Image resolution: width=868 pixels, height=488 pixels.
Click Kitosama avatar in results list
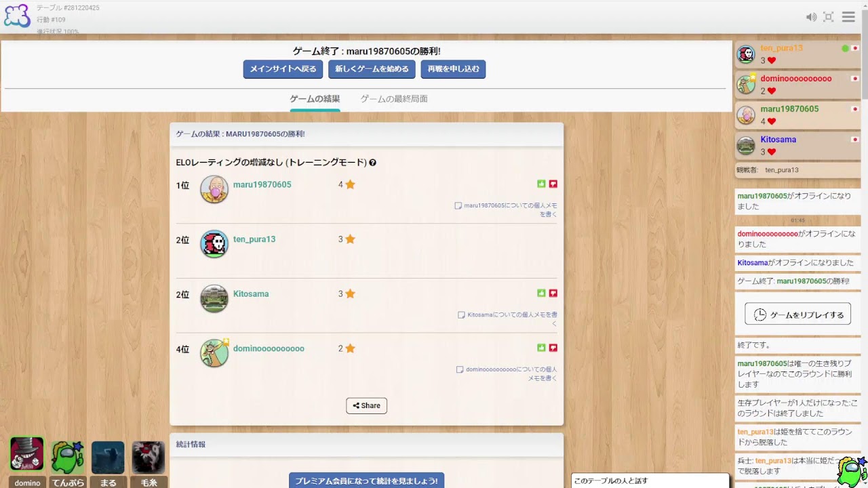coord(214,298)
